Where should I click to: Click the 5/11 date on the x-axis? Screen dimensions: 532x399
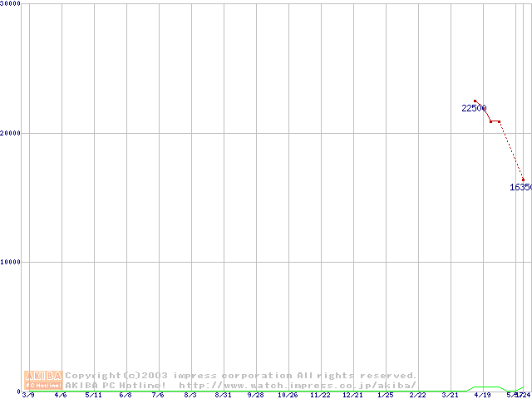tap(93, 396)
